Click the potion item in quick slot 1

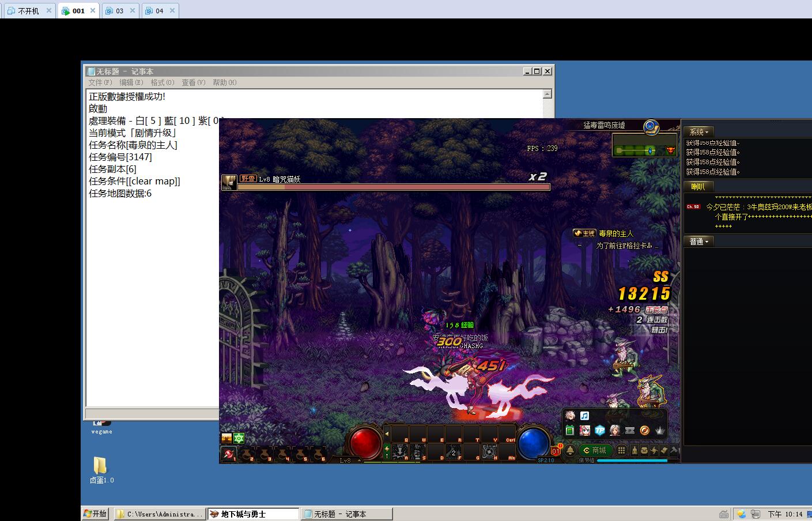tap(229, 454)
